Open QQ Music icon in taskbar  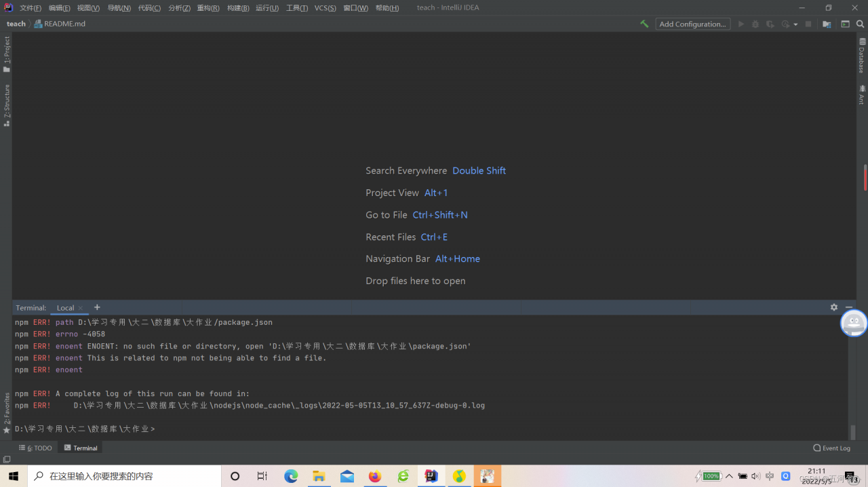(459, 476)
